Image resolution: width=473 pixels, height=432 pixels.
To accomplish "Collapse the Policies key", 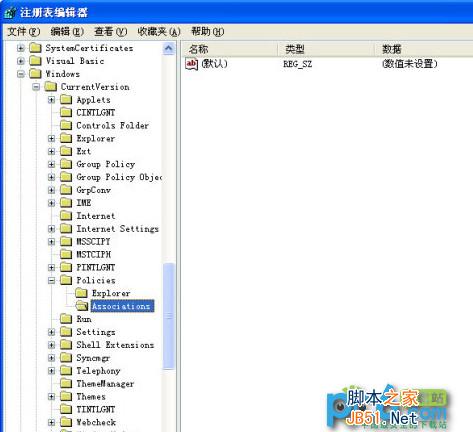I will pos(51,281).
